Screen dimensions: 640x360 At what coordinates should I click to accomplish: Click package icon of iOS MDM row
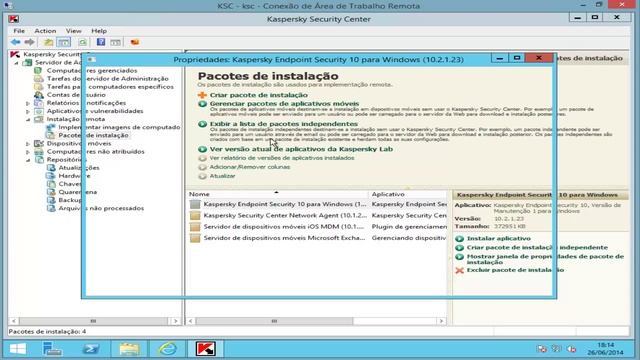tap(195, 227)
